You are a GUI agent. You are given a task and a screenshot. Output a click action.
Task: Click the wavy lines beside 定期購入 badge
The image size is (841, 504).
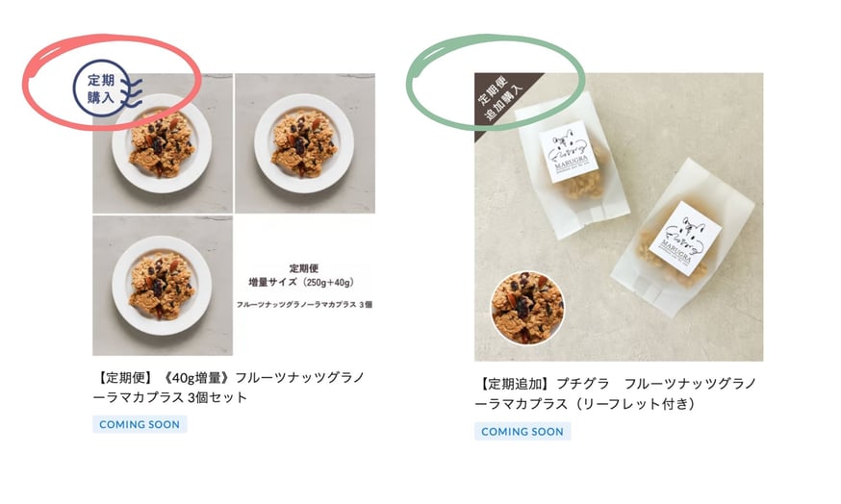click(131, 91)
